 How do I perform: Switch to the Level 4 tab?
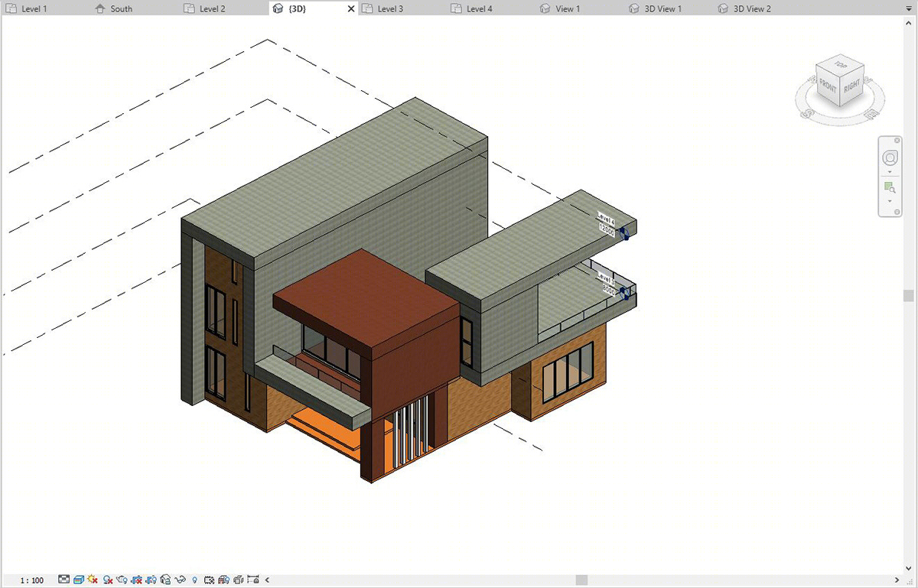click(x=480, y=8)
